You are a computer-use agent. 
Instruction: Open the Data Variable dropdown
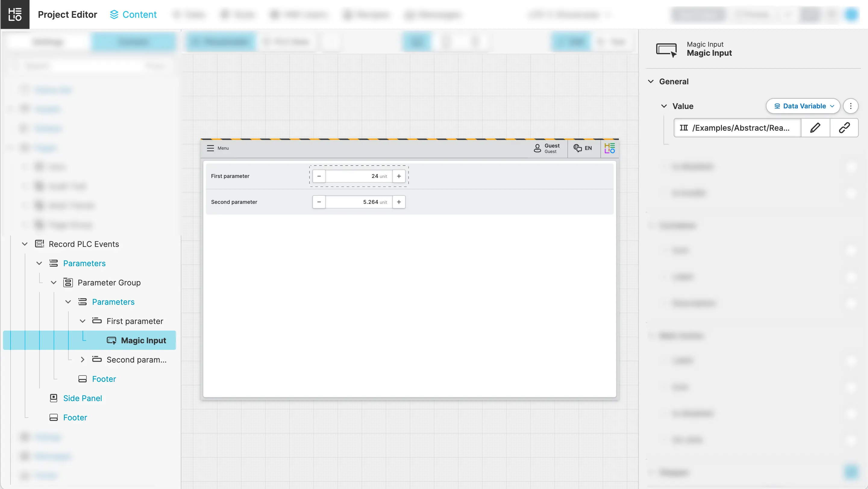point(803,106)
